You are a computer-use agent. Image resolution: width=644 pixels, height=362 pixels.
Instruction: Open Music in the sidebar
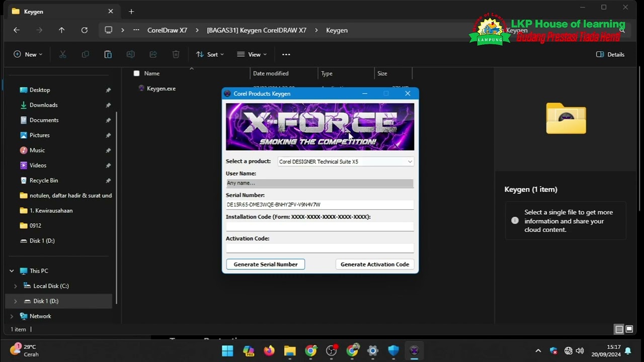click(37, 150)
